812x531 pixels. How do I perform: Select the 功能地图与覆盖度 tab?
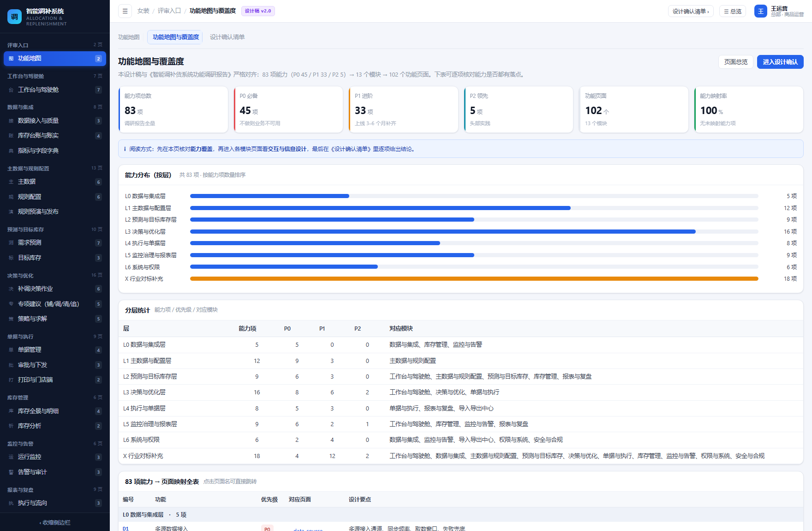coord(175,37)
